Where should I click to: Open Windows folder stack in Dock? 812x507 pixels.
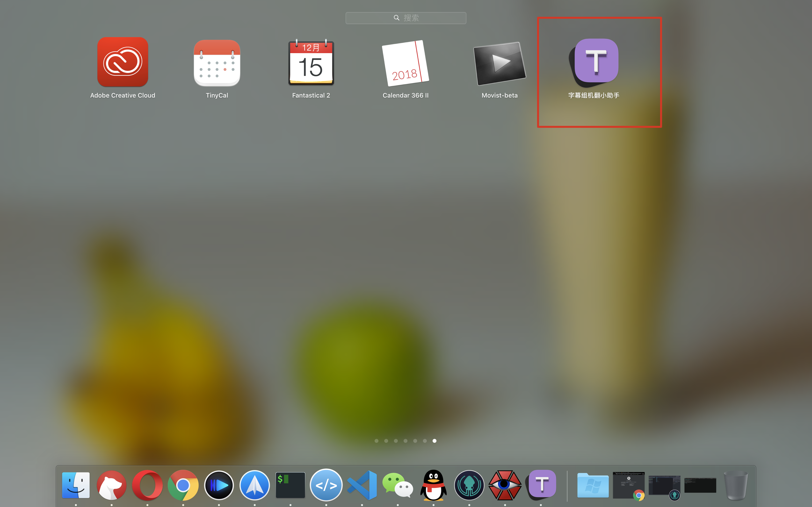[x=593, y=485]
